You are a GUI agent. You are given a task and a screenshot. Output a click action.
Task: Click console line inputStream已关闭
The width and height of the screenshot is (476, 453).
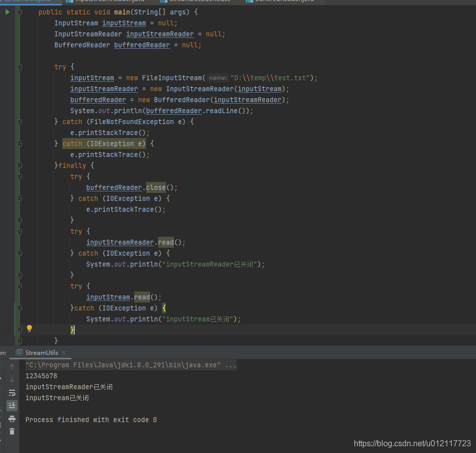pos(57,398)
